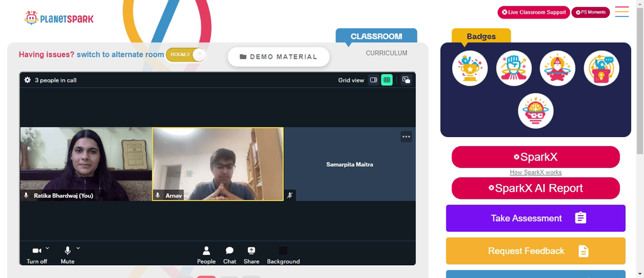Expand the microphone options chevron
The image size is (644, 278).
point(78,248)
